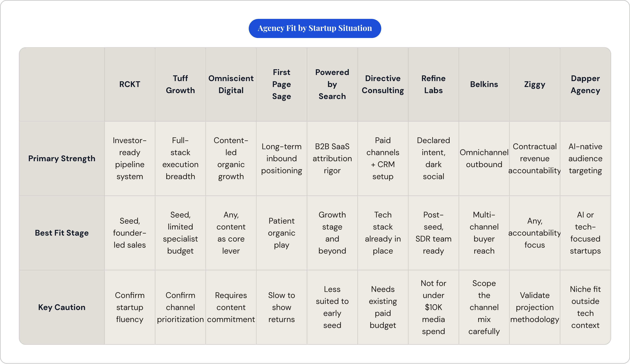Click 'Declared intent, dark social' cell
Viewport: 630px width, 364px height.
pyautogui.click(x=434, y=158)
